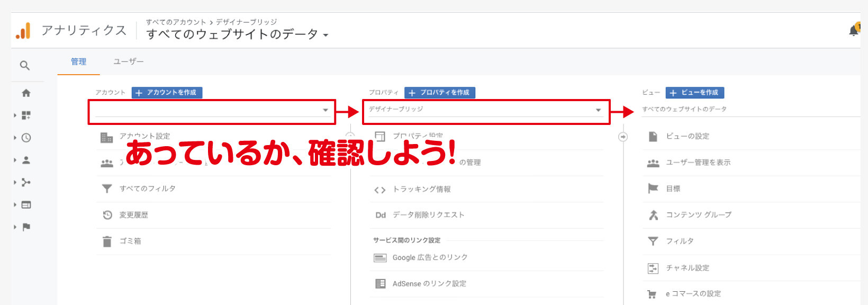The image size is (868, 305).
Task: Click the プロパティを作成 button
Action: (x=440, y=93)
